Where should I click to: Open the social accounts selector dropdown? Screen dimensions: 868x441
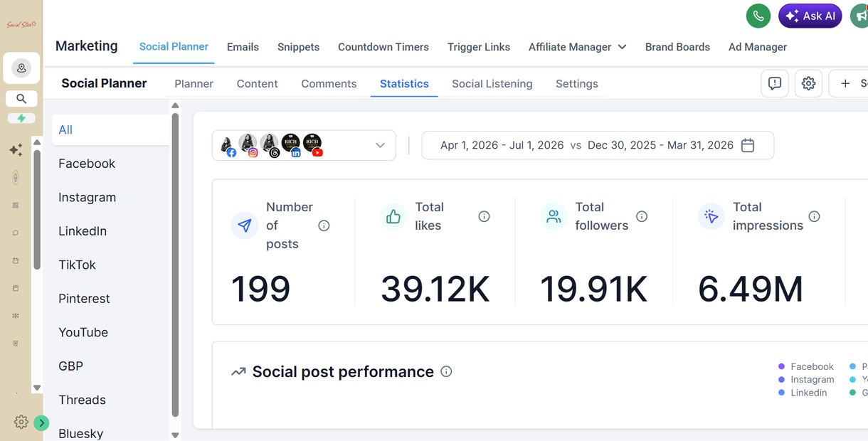click(304, 145)
